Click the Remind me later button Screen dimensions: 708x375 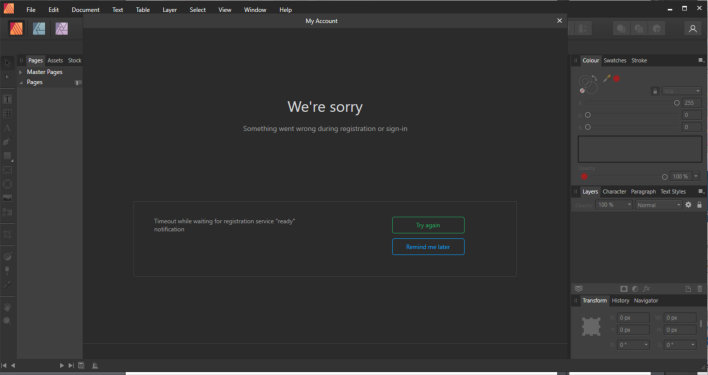(x=428, y=247)
